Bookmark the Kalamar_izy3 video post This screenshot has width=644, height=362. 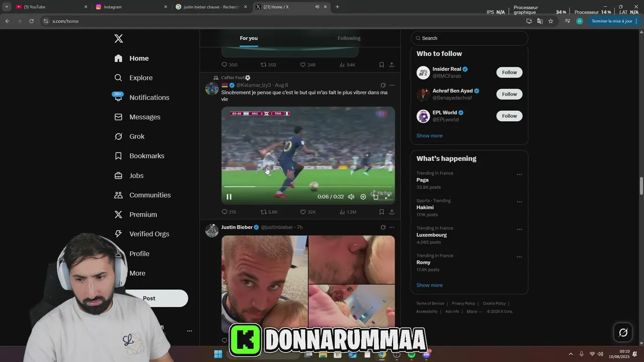point(381,212)
